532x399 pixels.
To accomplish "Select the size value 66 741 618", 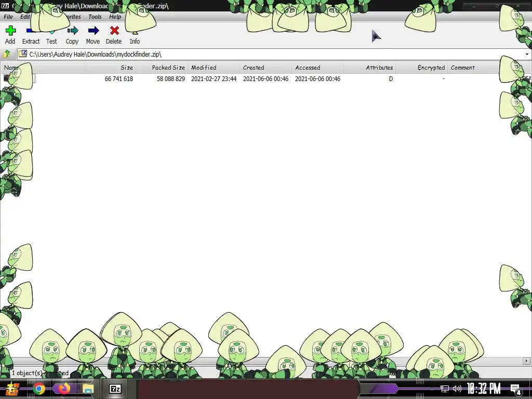I will [x=119, y=79].
